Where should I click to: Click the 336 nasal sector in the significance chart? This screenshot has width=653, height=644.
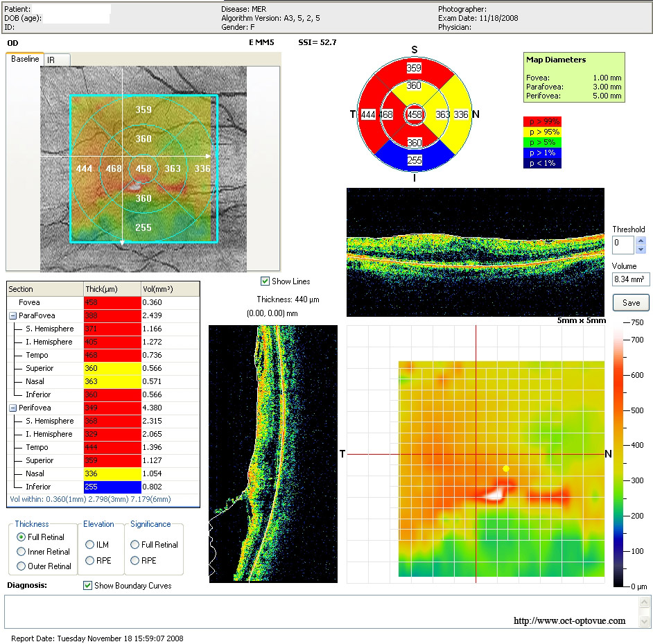point(461,114)
